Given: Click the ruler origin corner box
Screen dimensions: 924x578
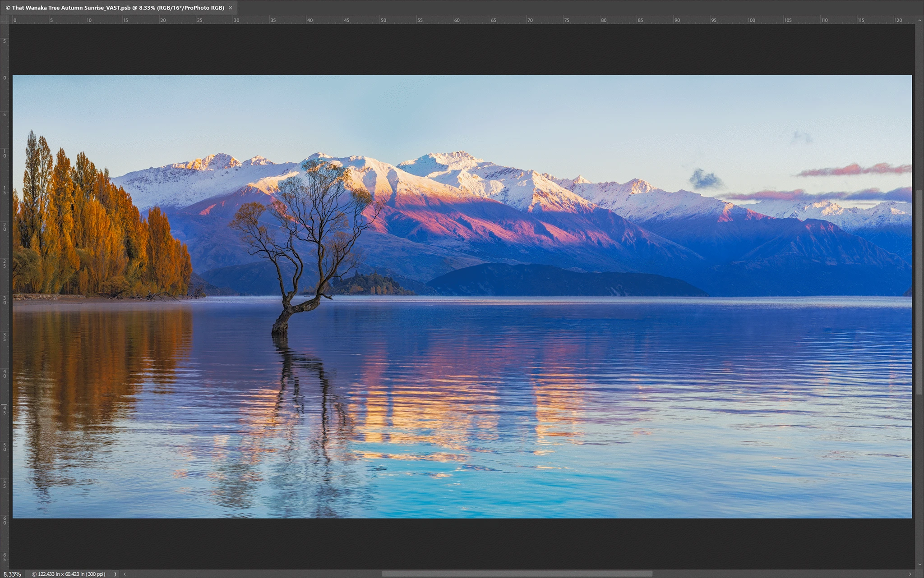Looking at the screenshot, I should (x=5, y=20).
